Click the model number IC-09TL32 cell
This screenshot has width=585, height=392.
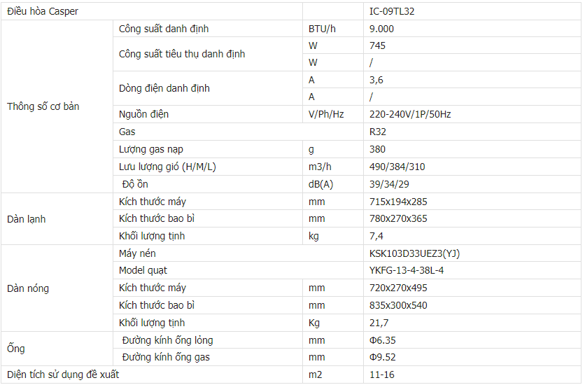tap(396, 12)
